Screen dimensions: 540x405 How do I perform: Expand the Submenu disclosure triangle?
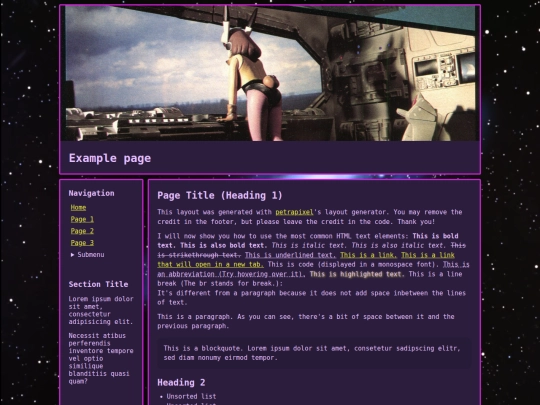72,255
